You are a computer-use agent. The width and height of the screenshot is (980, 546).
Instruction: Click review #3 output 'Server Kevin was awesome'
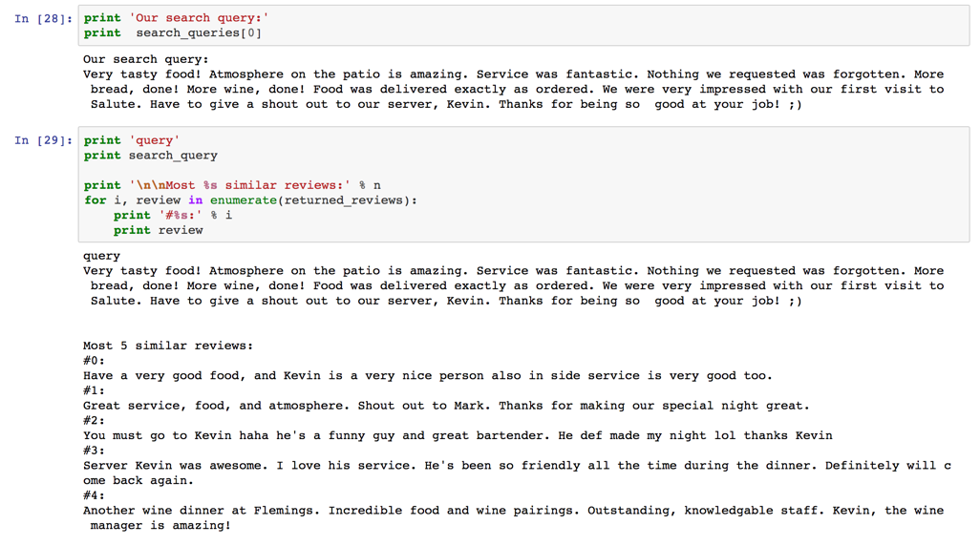click(x=517, y=473)
